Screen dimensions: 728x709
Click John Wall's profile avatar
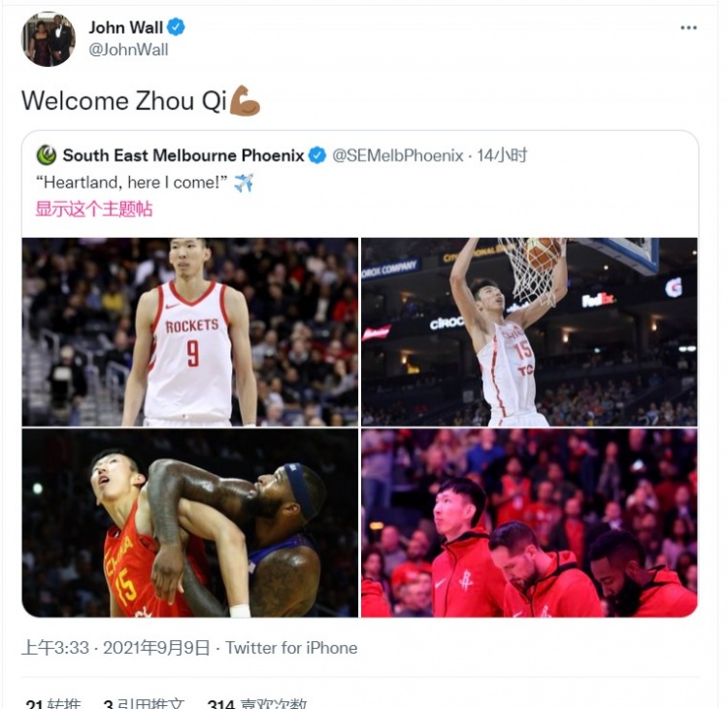coord(49,40)
